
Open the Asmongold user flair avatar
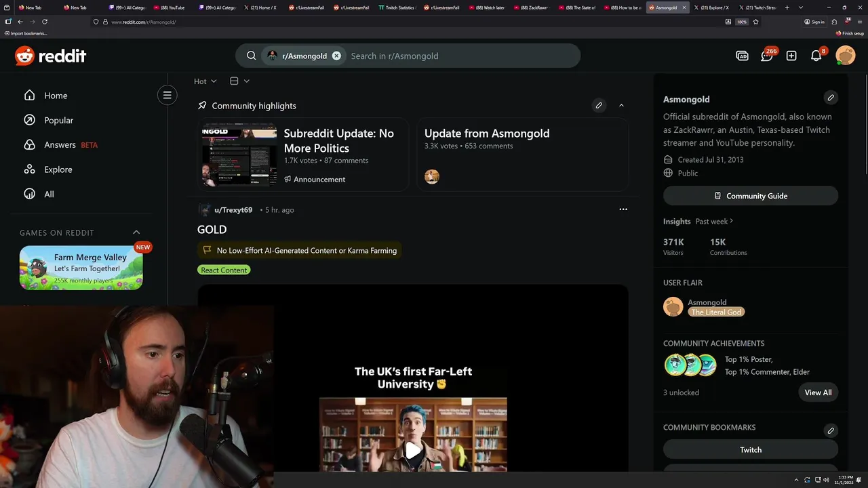tap(673, 306)
